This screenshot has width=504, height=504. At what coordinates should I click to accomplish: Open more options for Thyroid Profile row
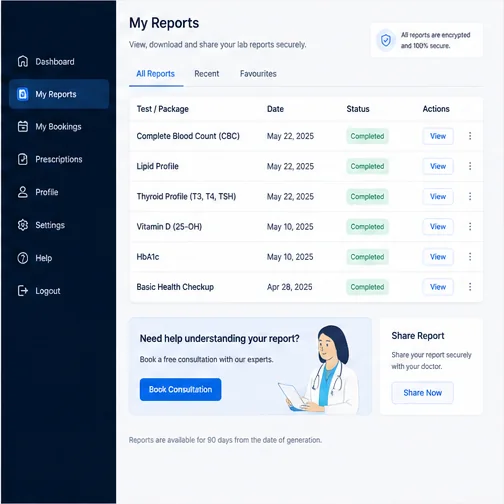(x=470, y=196)
